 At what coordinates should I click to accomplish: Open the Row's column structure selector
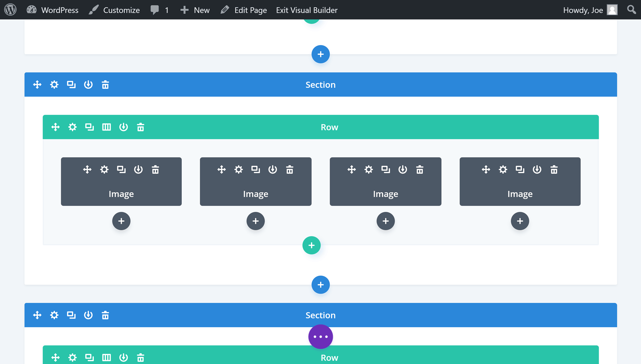pyautogui.click(x=107, y=127)
